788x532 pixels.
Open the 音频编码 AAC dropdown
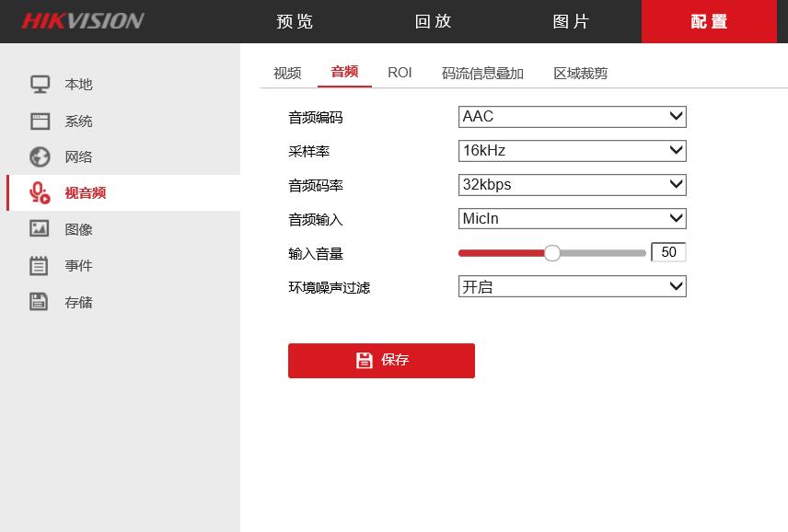pyautogui.click(x=572, y=117)
